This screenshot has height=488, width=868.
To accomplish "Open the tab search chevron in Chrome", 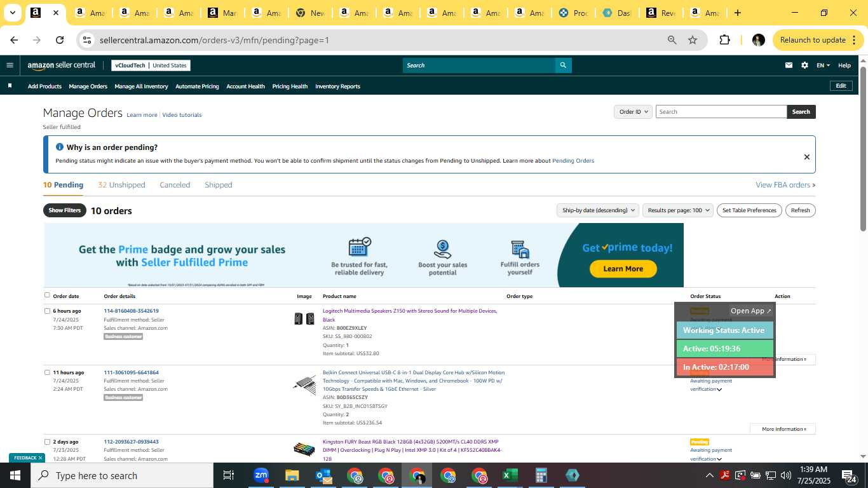I will [x=12, y=13].
